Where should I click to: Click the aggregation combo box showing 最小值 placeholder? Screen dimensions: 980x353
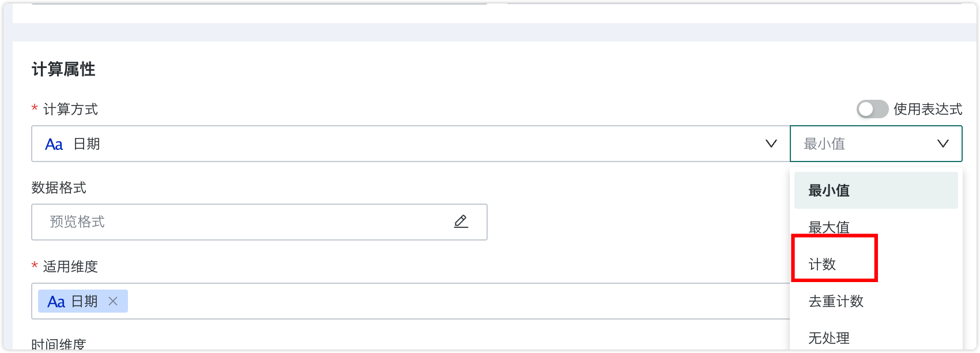point(876,144)
